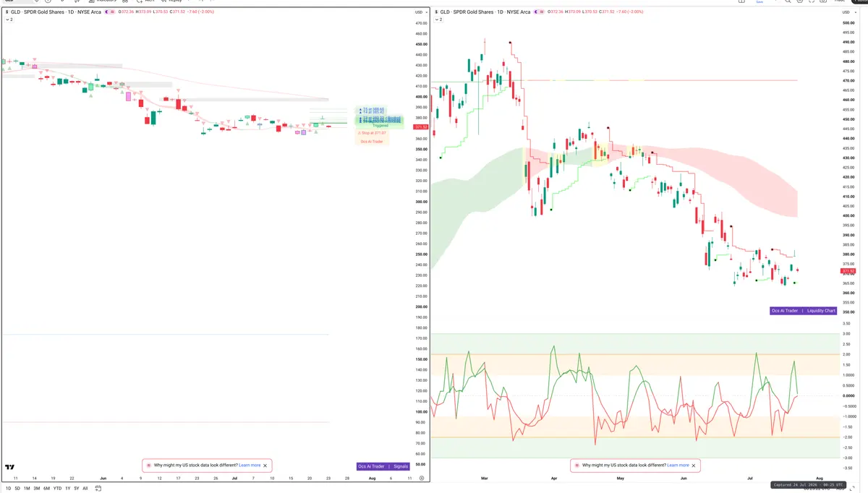Follow Learn more link in the right chart notice

(678, 466)
